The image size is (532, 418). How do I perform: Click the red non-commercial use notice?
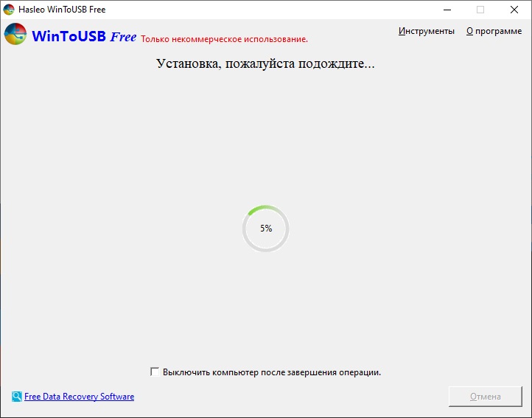pos(224,39)
